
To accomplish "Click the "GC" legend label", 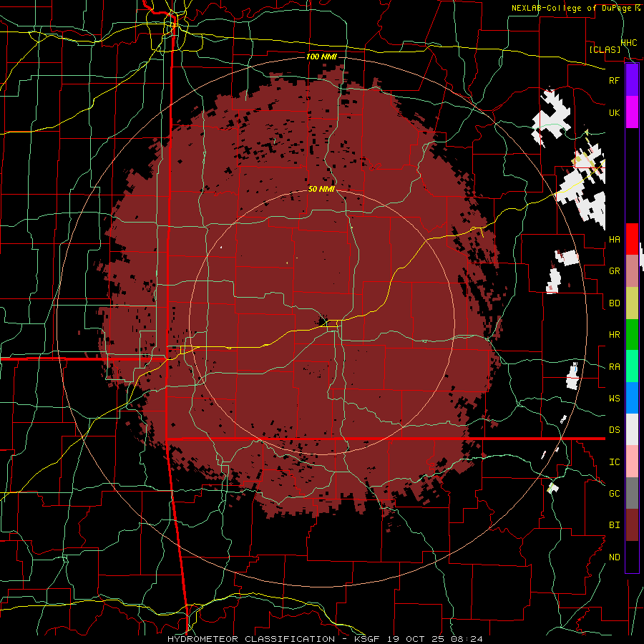I will 614,494.
